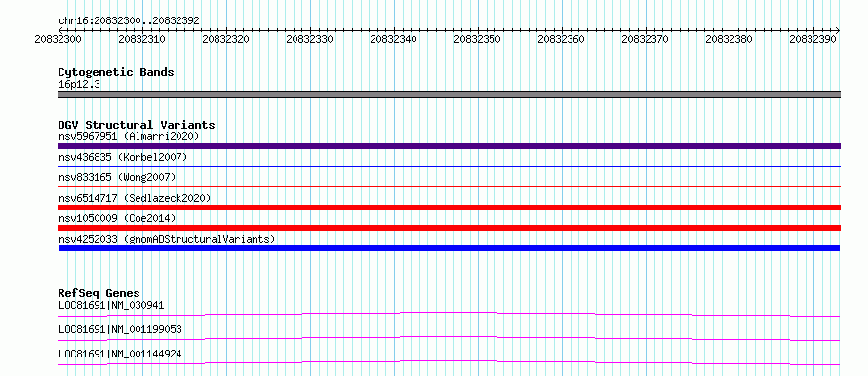Image resolution: width=868 pixels, height=376 pixels.
Task: Click the chr16:20832300..20832392 coordinate label
Action: click(x=129, y=21)
